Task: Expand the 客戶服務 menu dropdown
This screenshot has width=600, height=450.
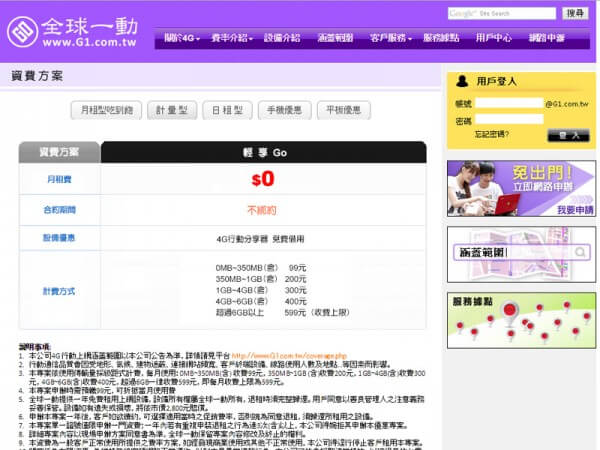Action: (x=391, y=38)
